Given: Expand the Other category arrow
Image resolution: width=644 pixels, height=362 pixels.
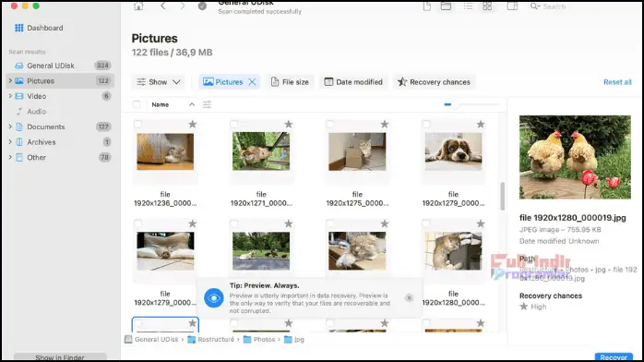Looking at the screenshot, I should coord(10,157).
